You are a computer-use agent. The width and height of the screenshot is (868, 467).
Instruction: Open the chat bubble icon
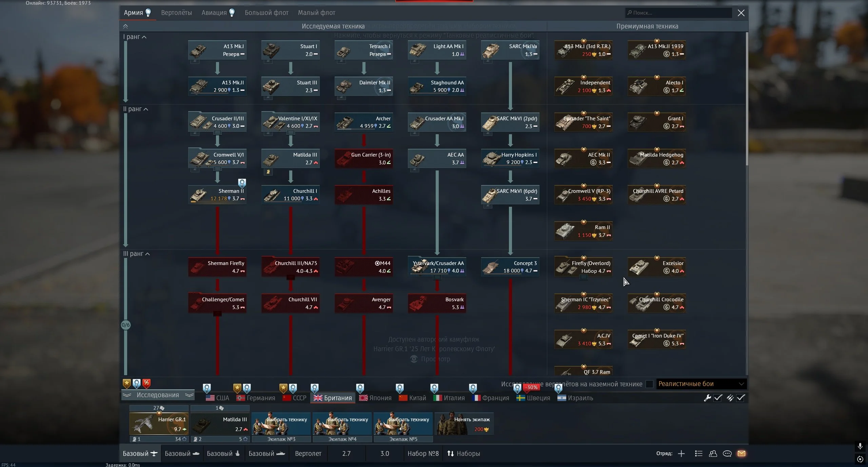(x=727, y=453)
